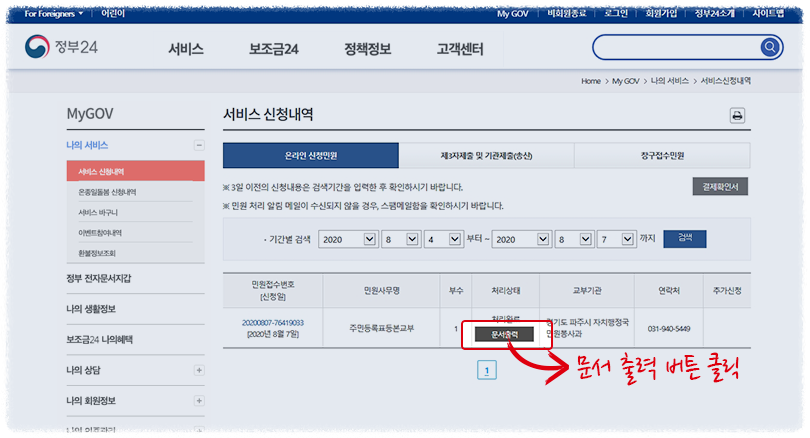This screenshot has height=438, width=810.
Task: Click the 정부24 logo
Action: tap(61, 47)
